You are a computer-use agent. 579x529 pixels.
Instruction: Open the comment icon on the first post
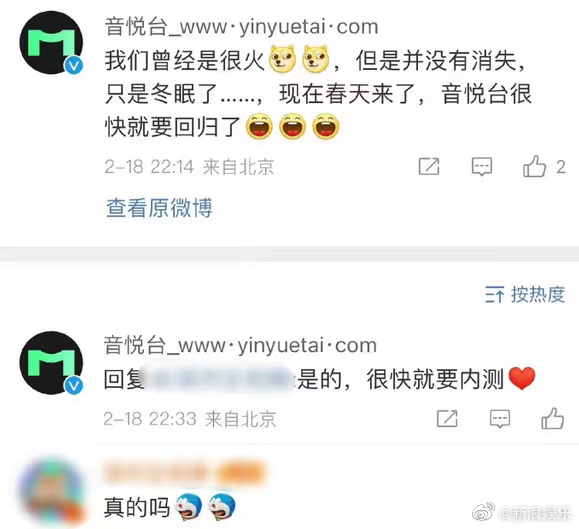tap(482, 166)
